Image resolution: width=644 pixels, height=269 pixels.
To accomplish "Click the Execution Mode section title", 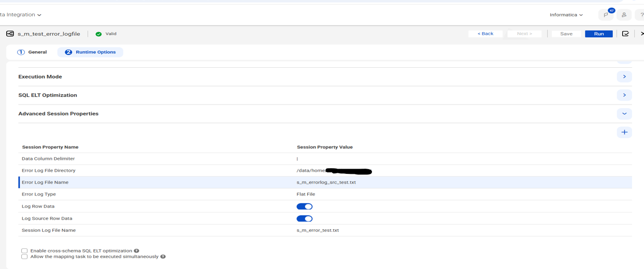I will [40, 77].
